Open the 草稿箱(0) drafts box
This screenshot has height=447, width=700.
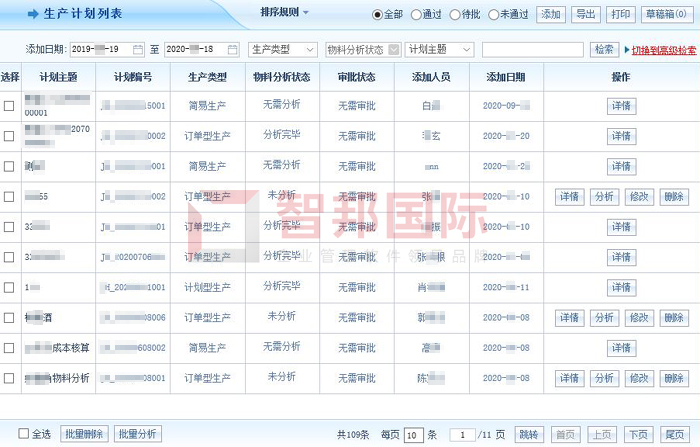click(665, 14)
